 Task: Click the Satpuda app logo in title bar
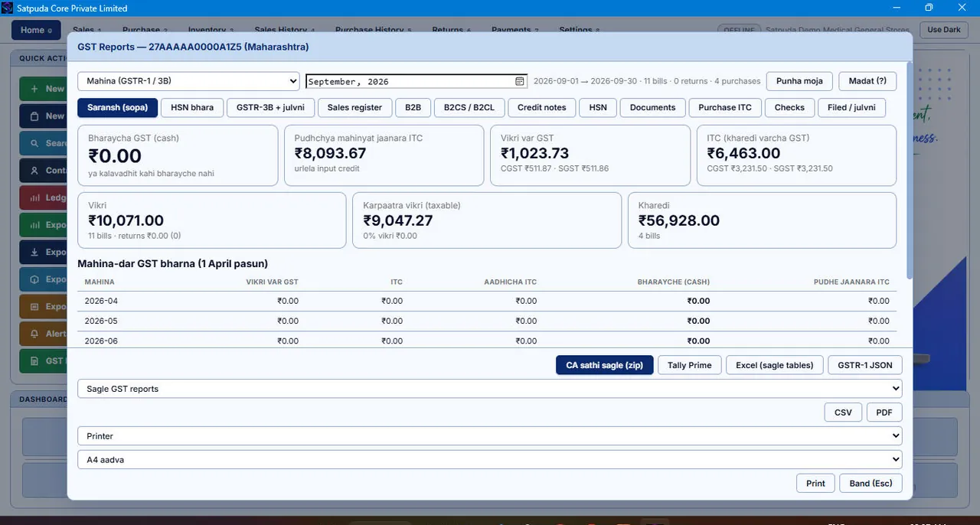tap(8, 8)
